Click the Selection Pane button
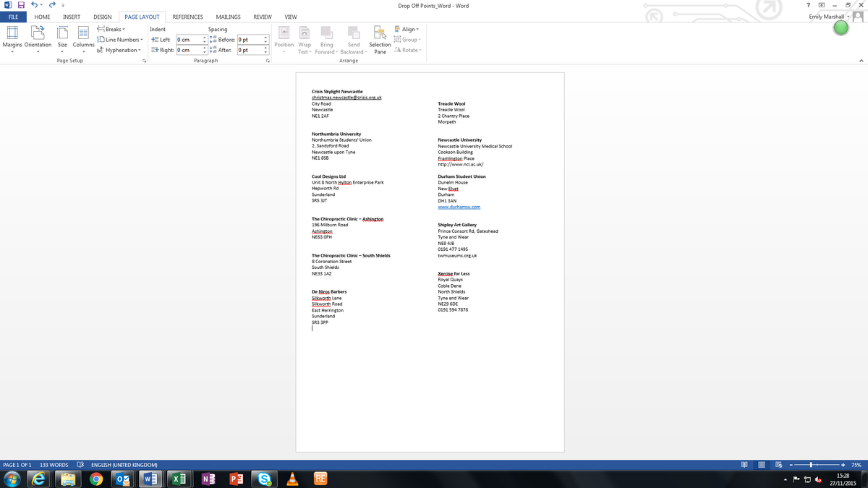868x488 pixels. (x=380, y=40)
